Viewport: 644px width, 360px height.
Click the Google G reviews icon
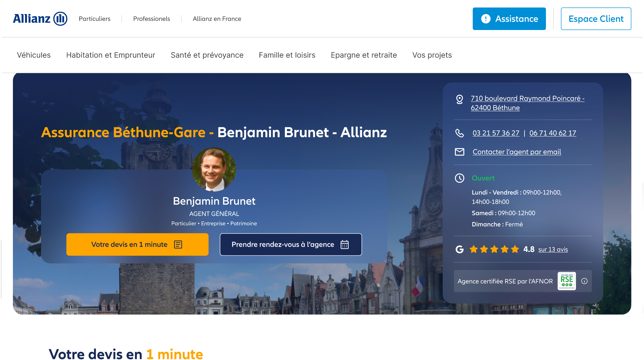click(460, 249)
